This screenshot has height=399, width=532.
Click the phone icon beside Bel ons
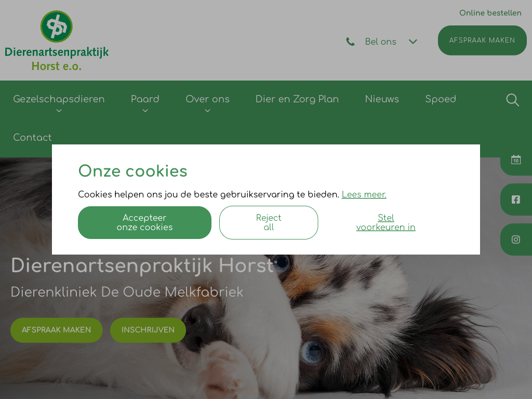pyautogui.click(x=351, y=42)
